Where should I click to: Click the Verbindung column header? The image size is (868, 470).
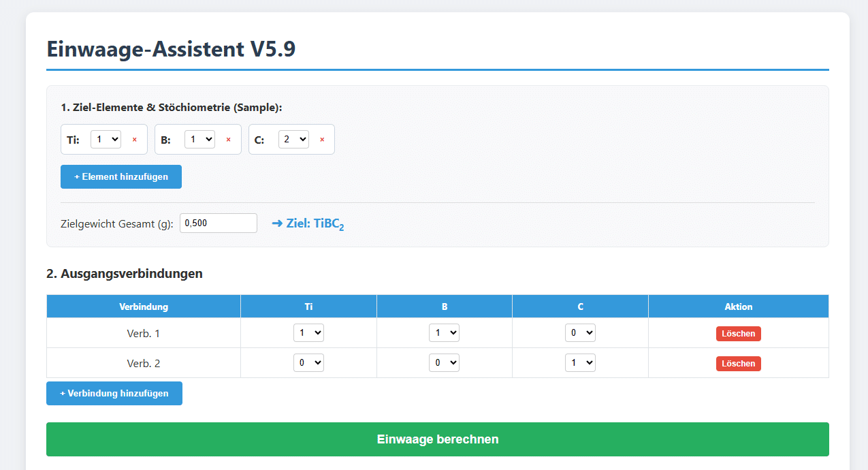coord(143,306)
